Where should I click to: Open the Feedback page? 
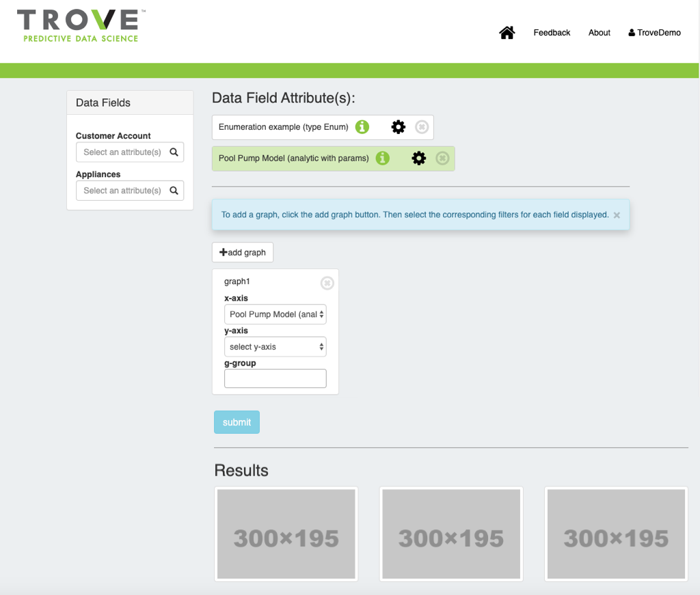(552, 33)
